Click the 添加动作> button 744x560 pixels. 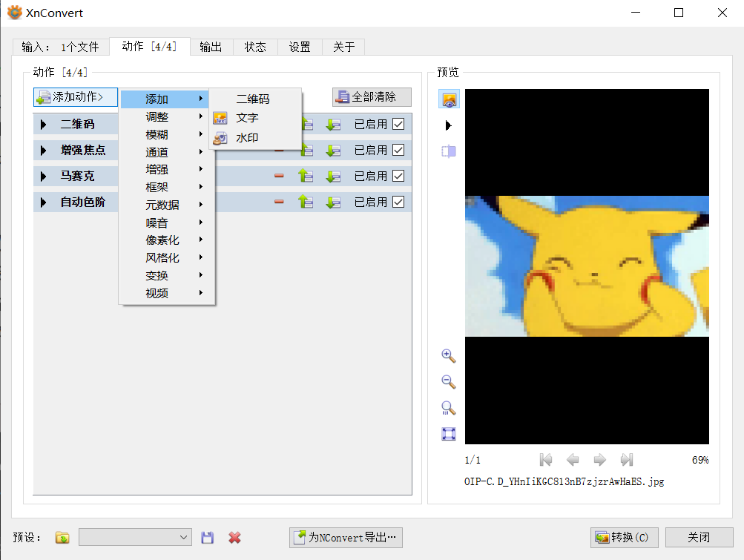tap(76, 97)
